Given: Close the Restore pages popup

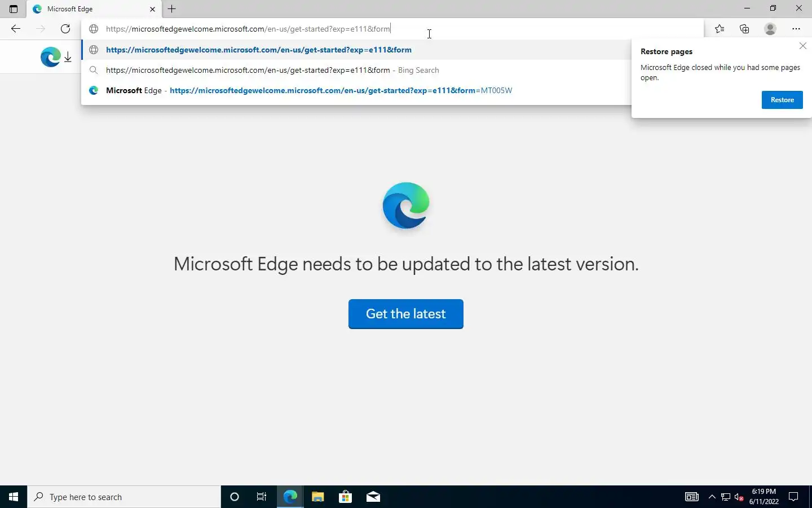Looking at the screenshot, I should point(803,46).
